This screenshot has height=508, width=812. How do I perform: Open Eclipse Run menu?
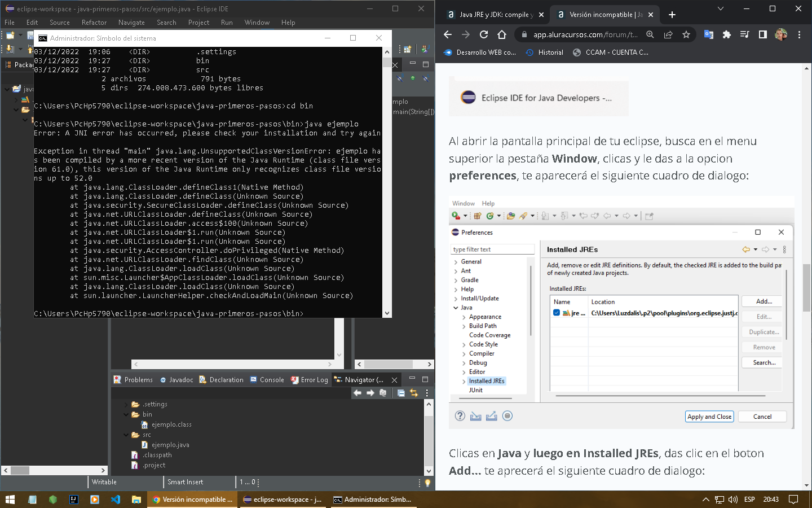coord(227,23)
